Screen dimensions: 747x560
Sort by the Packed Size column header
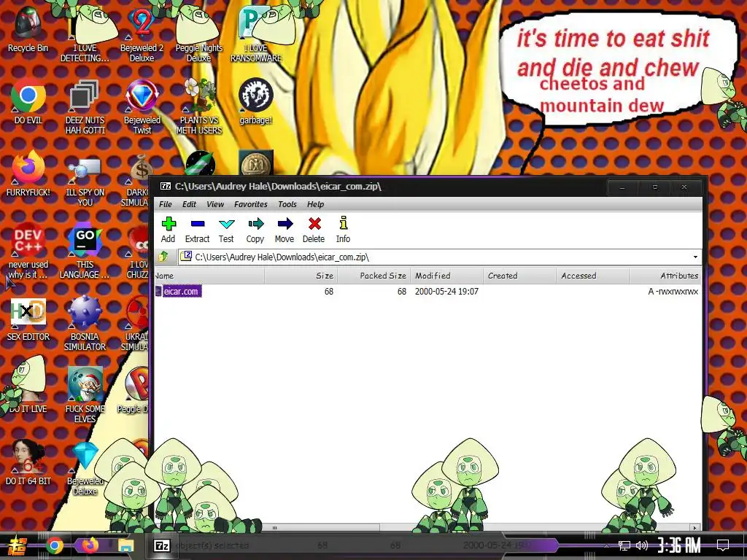374,276
